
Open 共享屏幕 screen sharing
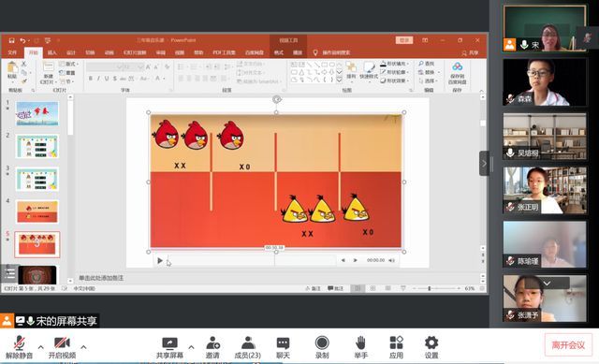pos(169,347)
